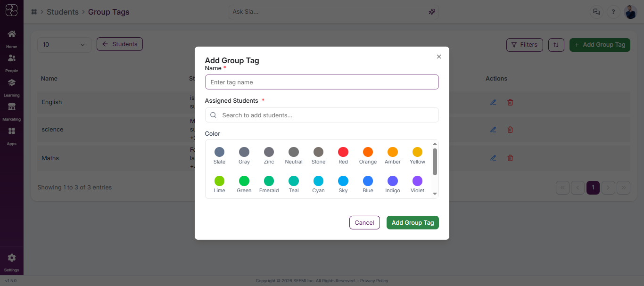Focus the Enter tag name field
The width and height of the screenshot is (644, 286).
click(x=322, y=82)
